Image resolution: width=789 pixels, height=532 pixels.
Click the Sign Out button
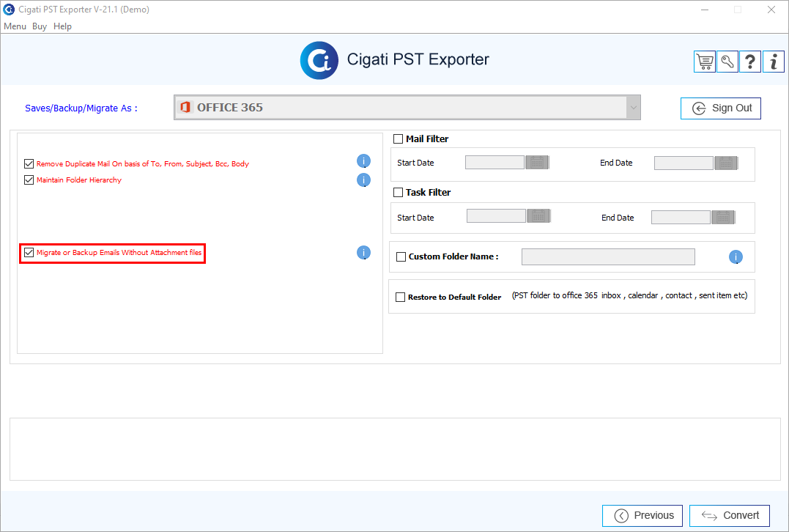point(721,108)
